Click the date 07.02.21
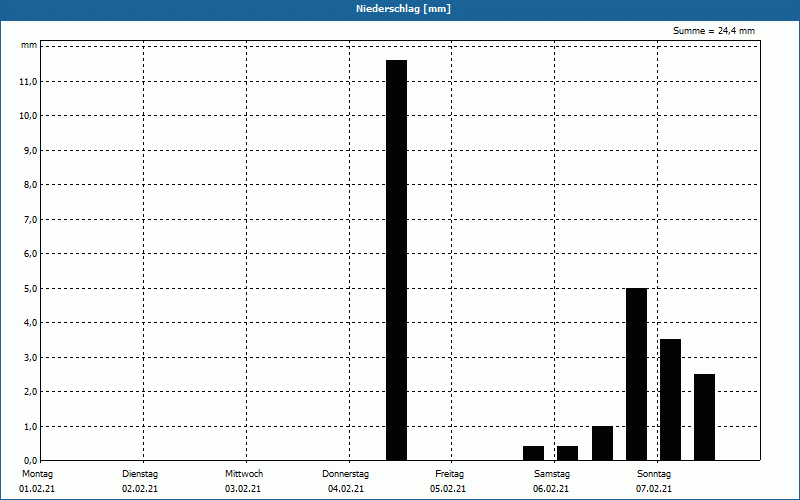 coord(654,489)
